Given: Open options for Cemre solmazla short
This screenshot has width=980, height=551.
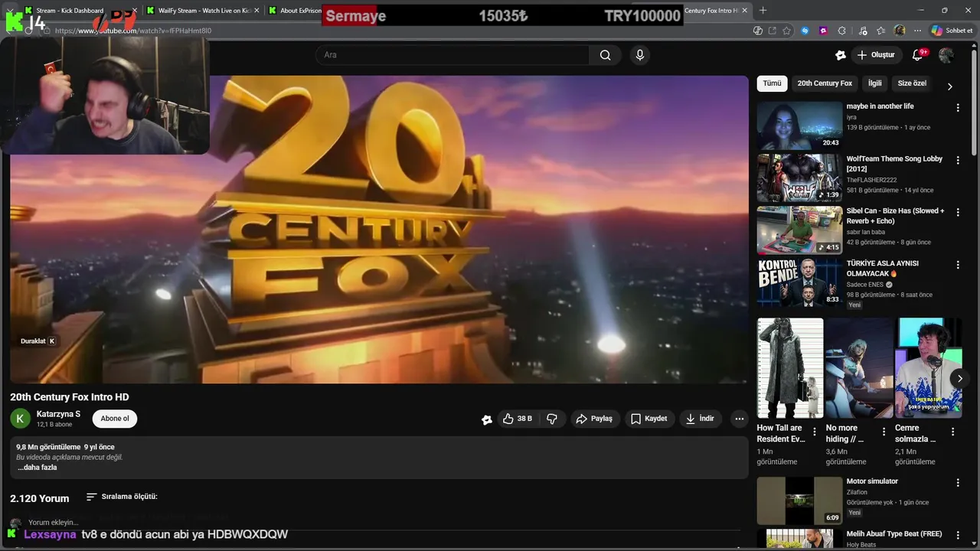Looking at the screenshot, I should coord(952,432).
